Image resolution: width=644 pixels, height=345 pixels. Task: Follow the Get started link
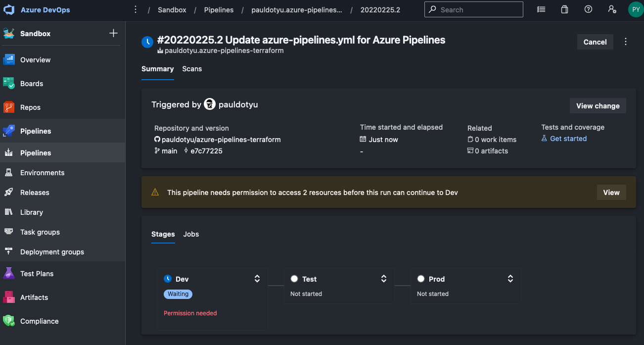click(568, 139)
